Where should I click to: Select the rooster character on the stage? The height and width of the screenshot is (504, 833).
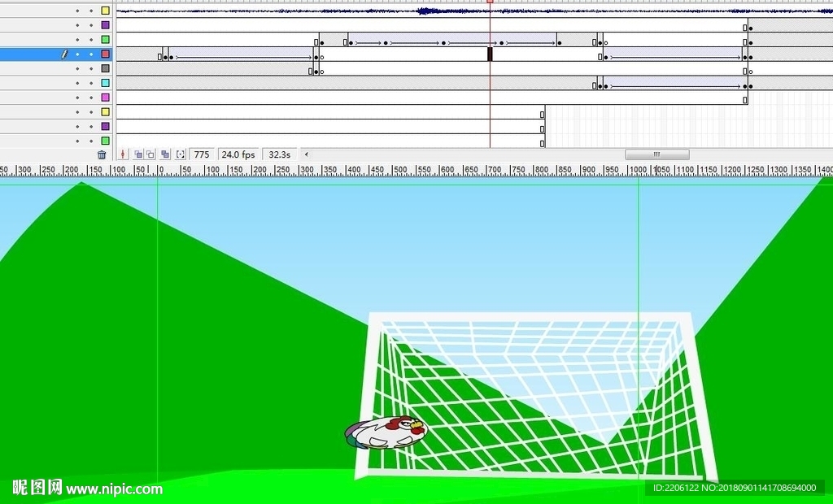pos(386,432)
